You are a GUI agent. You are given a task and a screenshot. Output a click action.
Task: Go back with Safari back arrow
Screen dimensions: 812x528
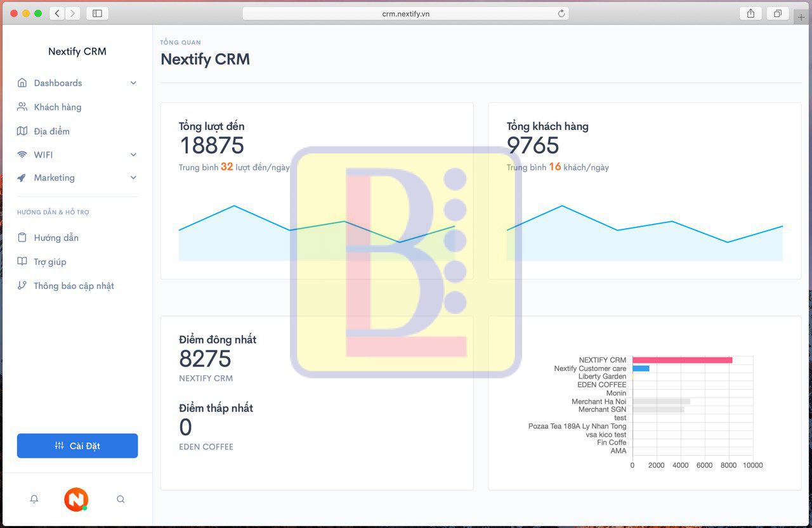[x=57, y=13]
